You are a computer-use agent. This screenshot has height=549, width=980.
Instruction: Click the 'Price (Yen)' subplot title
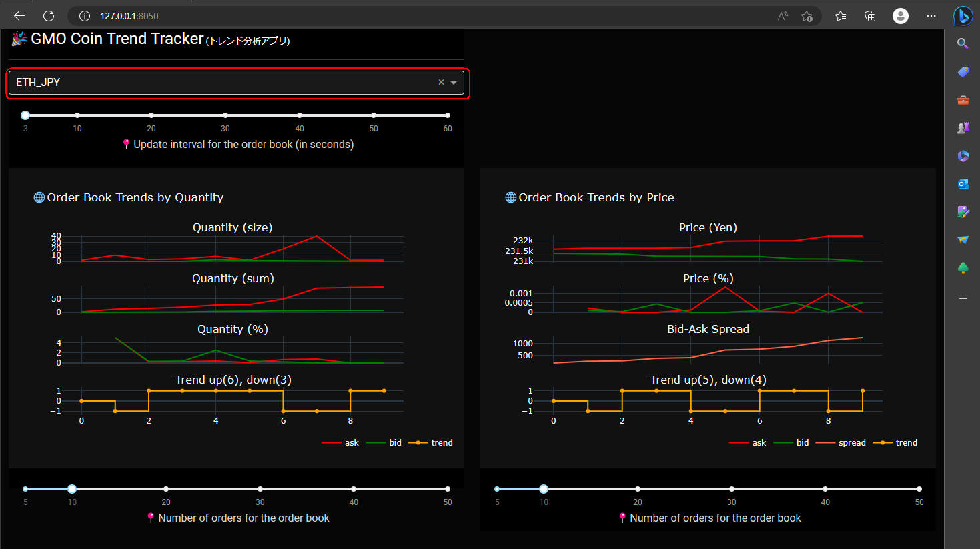pos(708,227)
